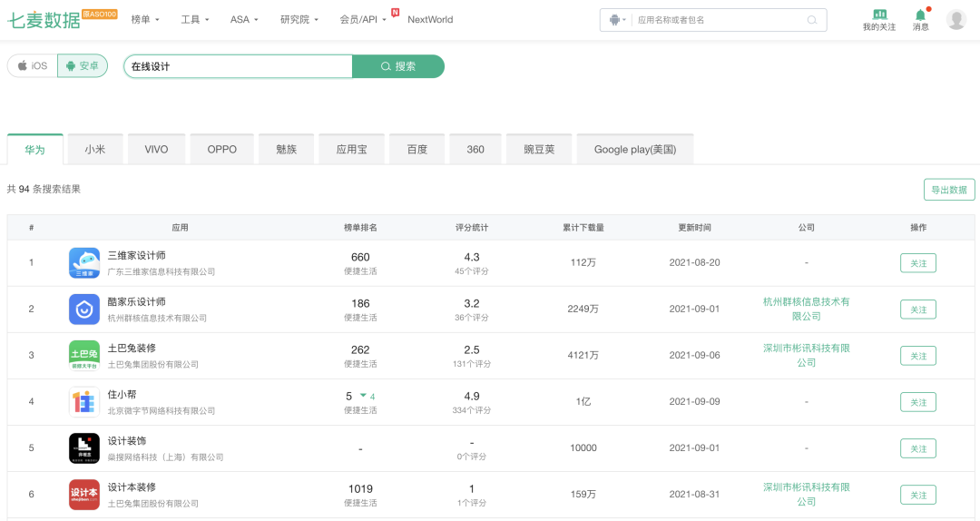Screen dimensions: 980x521
Task: Click the green 搜索 button
Action: pyautogui.click(x=398, y=66)
